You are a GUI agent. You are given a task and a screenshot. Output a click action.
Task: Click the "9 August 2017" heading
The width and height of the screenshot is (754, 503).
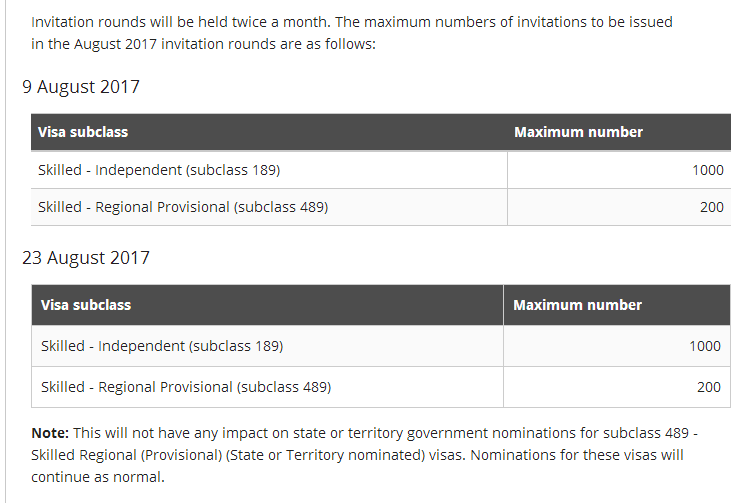tap(81, 87)
